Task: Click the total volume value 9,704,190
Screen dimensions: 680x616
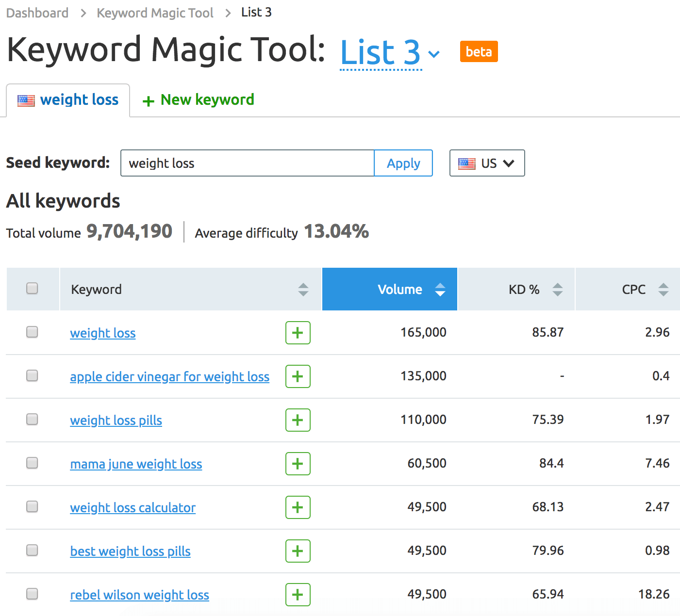Action: (129, 231)
